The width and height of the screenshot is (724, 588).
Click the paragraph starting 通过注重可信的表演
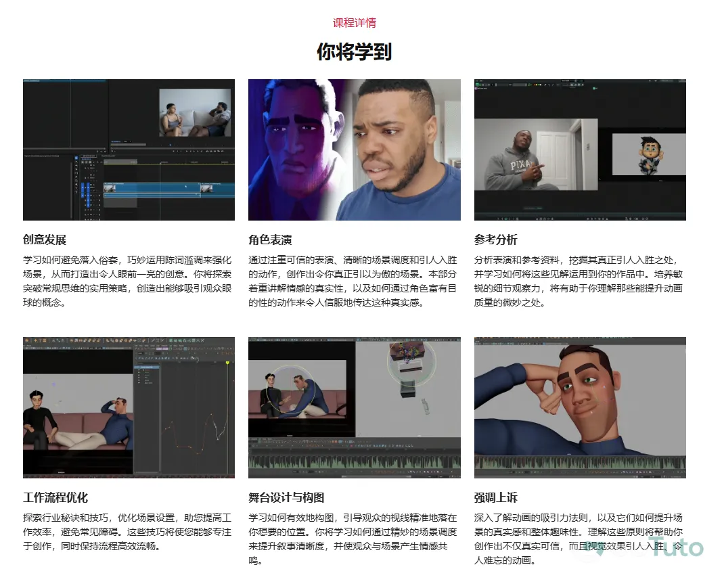point(353,281)
